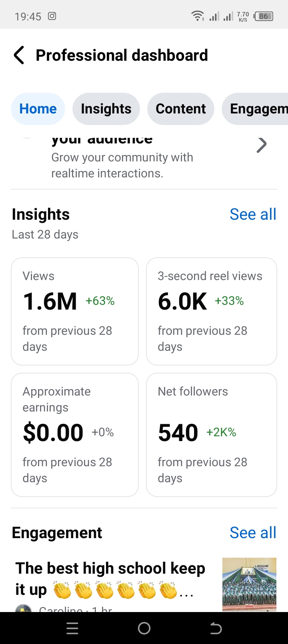Tap the battery indicator showing 86
The image size is (288, 644).
click(264, 16)
